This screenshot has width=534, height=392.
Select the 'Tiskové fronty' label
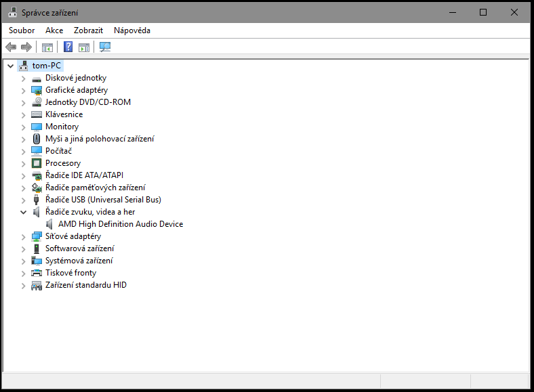click(71, 273)
